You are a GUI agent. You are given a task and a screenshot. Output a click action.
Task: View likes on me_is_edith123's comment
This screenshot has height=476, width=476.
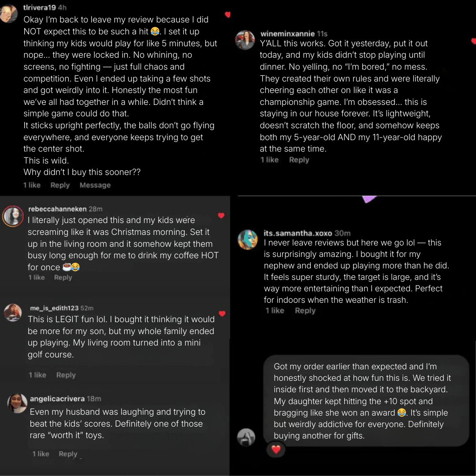pos(37,375)
